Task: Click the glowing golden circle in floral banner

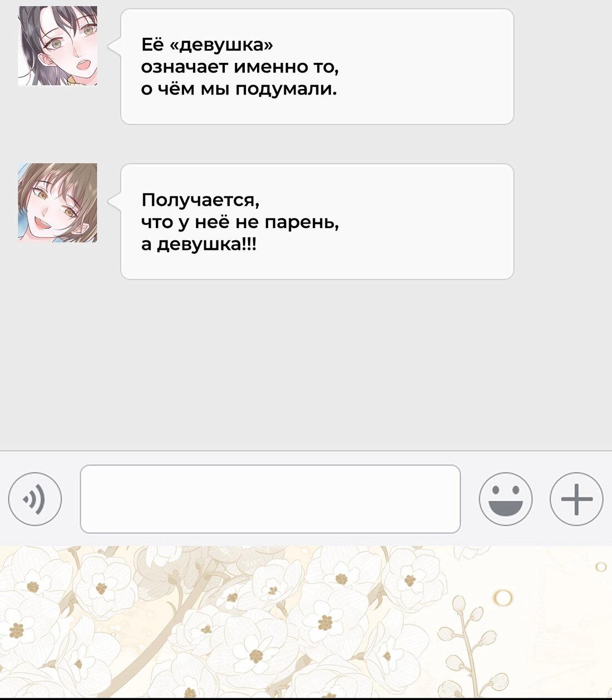Action: click(x=503, y=598)
